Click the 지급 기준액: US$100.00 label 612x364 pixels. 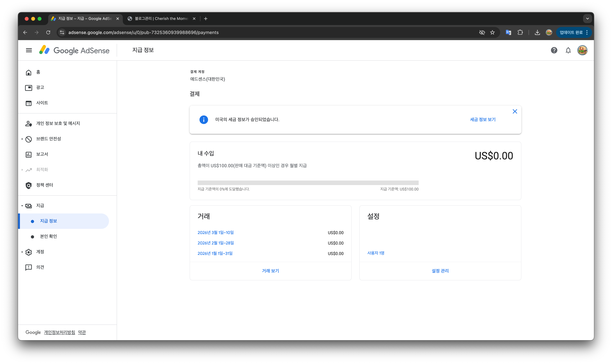coord(399,189)
